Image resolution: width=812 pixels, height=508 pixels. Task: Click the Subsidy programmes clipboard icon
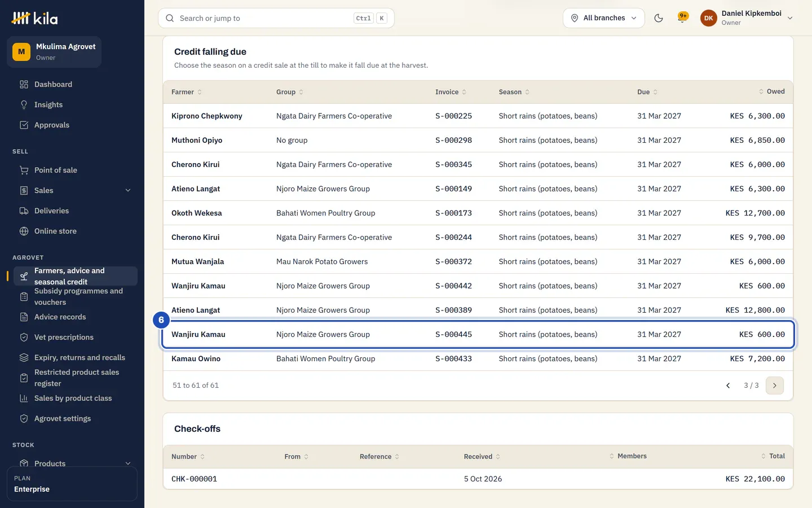click(24, 297)
